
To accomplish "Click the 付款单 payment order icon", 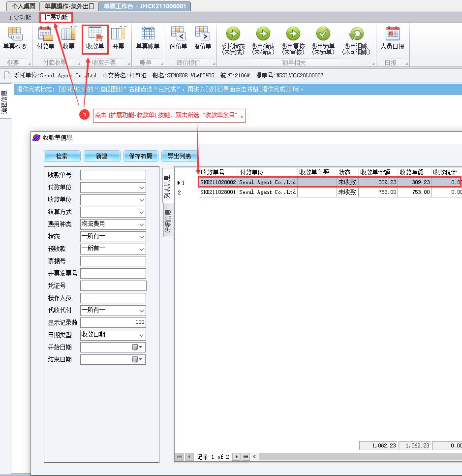I will (x=45, y=38).
